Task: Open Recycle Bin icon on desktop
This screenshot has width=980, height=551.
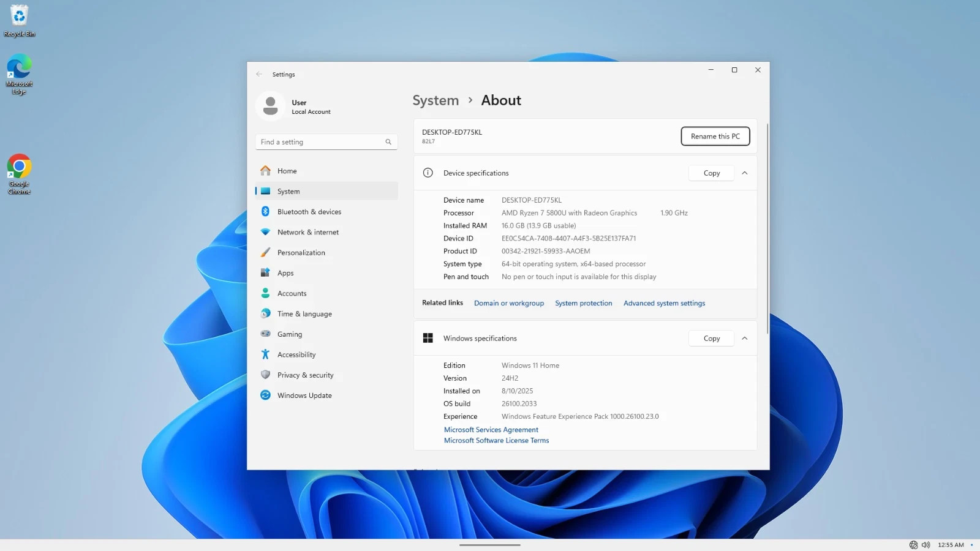Action: (20, 20)
